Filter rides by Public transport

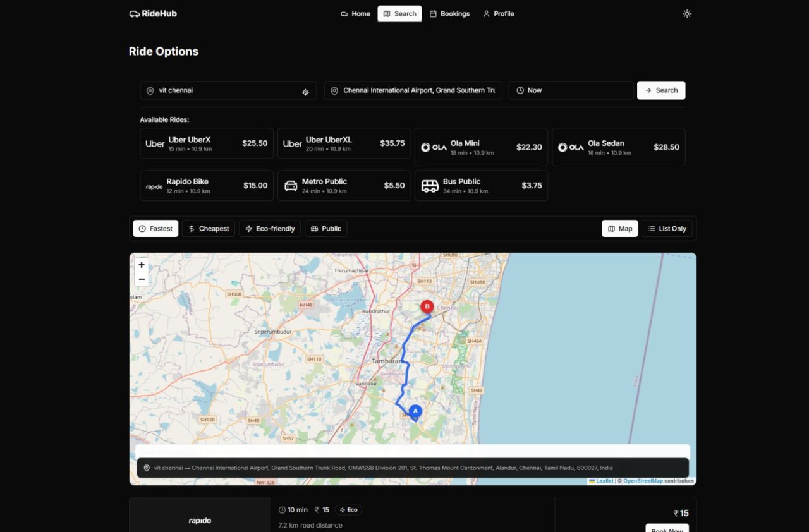[326, 229]
